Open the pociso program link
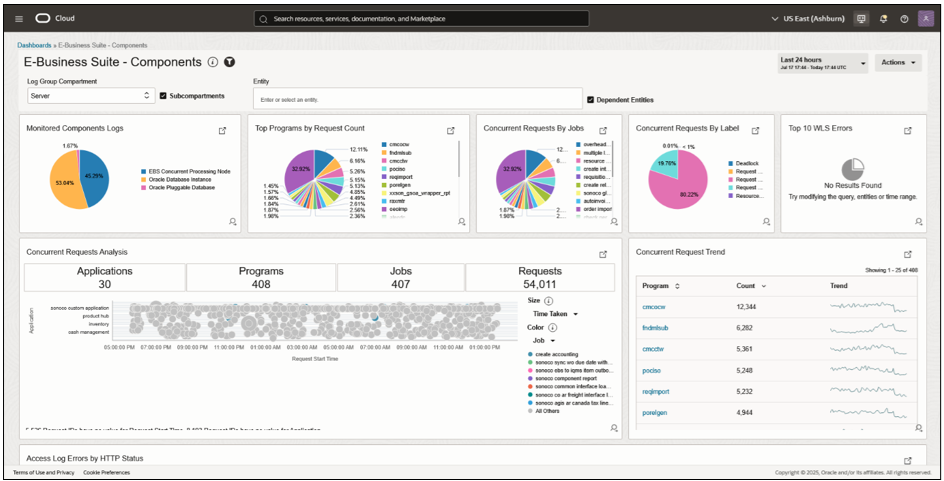The image size is (944, 481). pos(652,370)
